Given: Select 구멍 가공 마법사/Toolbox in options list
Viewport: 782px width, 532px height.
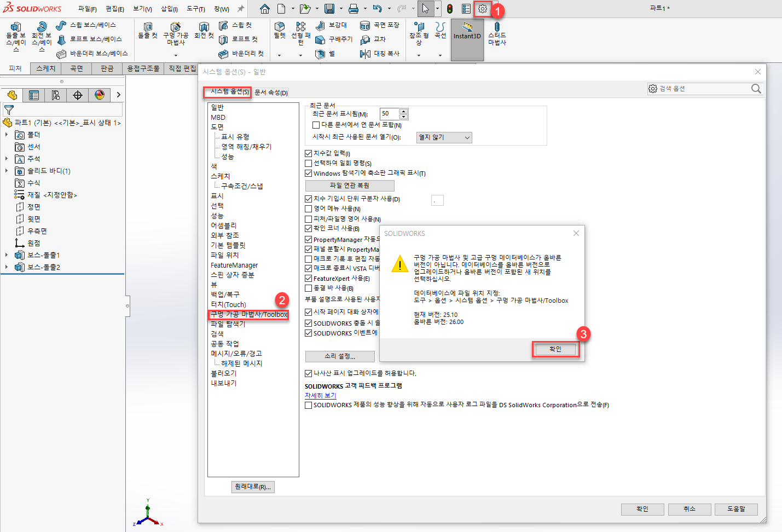Looking at the screenshot, I should tap(249, 314).
